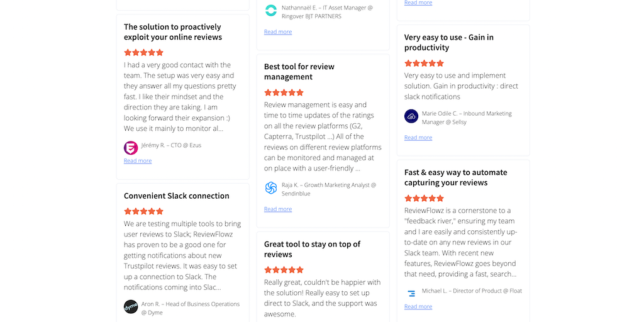
Task: Expand Jérémy R.'s review with "Read more"
Action: (138, 161)
